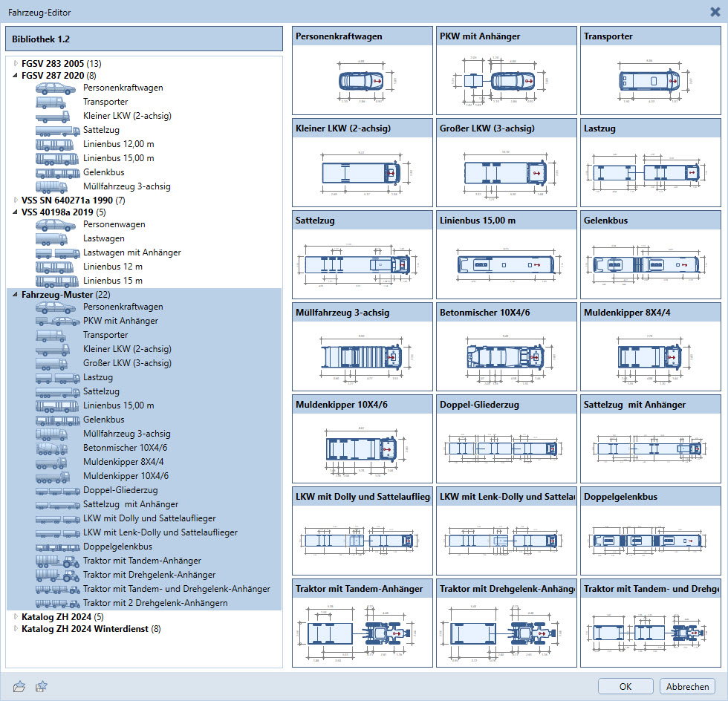Click the Sattelzug icon under Fahrzeug-Muster
The width and height of the screenshot is (728, 701).
(56, 391)
